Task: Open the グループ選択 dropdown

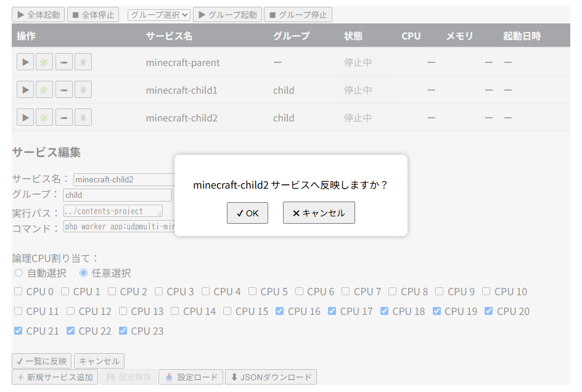Action: 157,14
